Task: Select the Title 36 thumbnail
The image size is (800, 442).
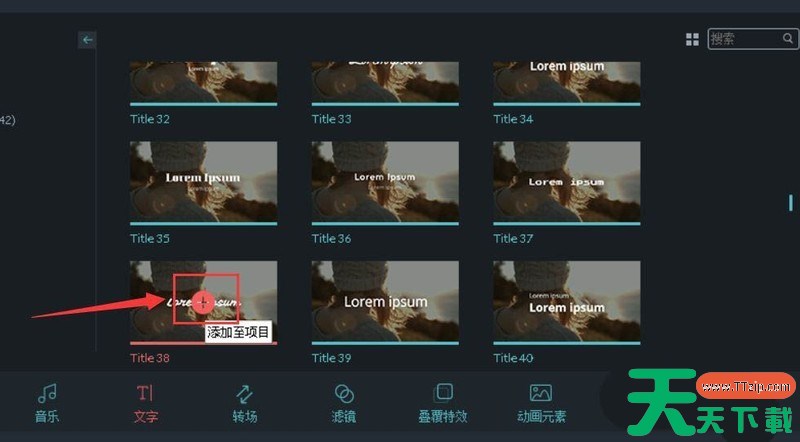Action: (385, 181)
